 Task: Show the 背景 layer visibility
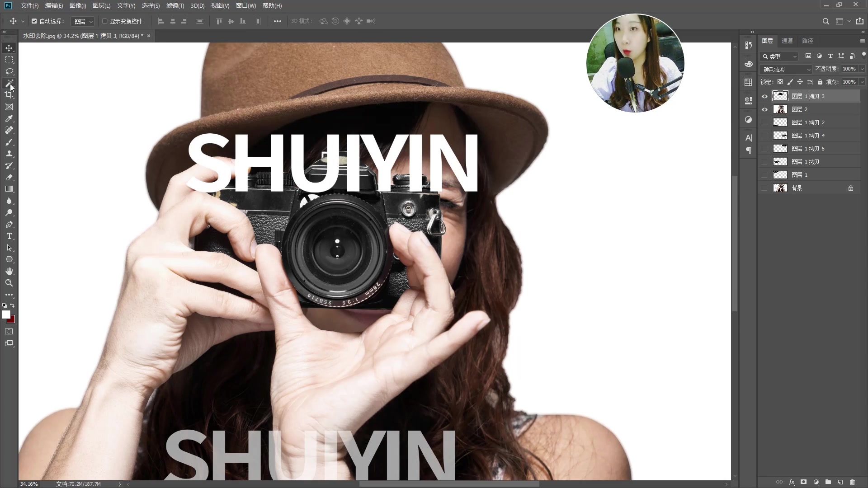click(764, 188)
